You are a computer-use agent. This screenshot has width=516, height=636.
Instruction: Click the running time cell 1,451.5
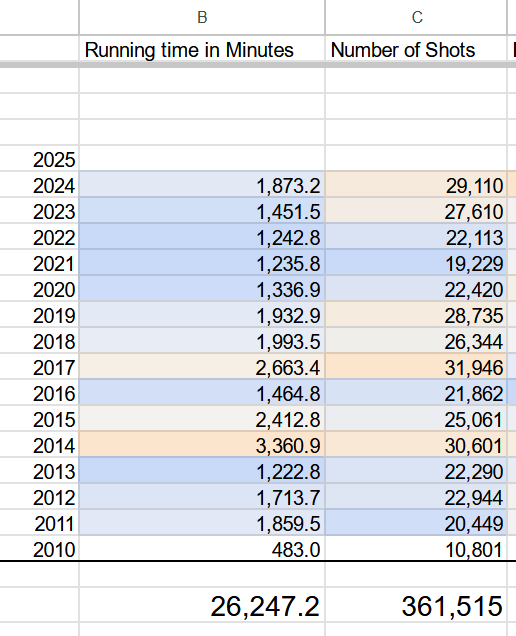[202, 211]
